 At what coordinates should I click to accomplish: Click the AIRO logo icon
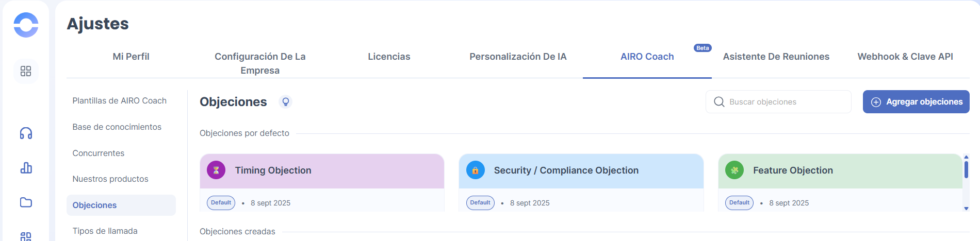[x=26, y=25]
